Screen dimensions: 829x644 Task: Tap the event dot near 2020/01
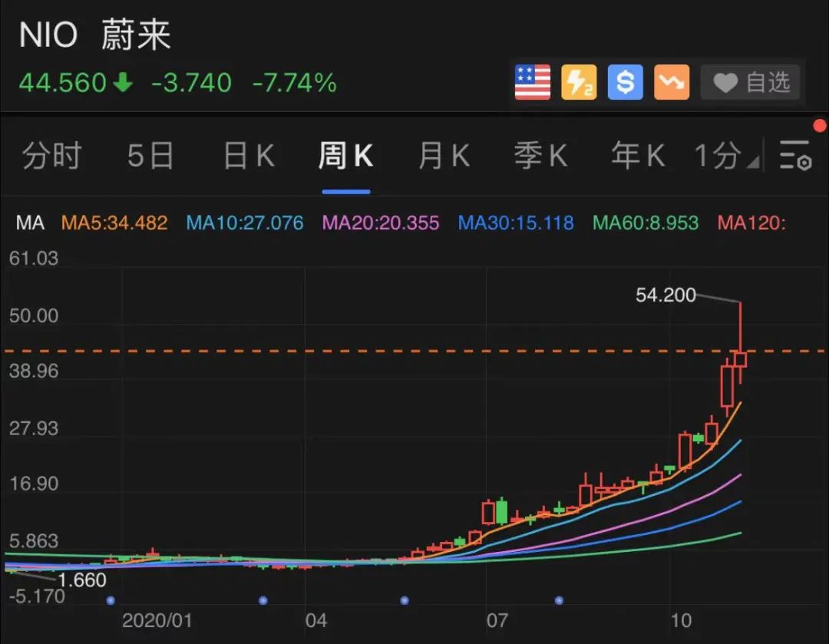111,600
